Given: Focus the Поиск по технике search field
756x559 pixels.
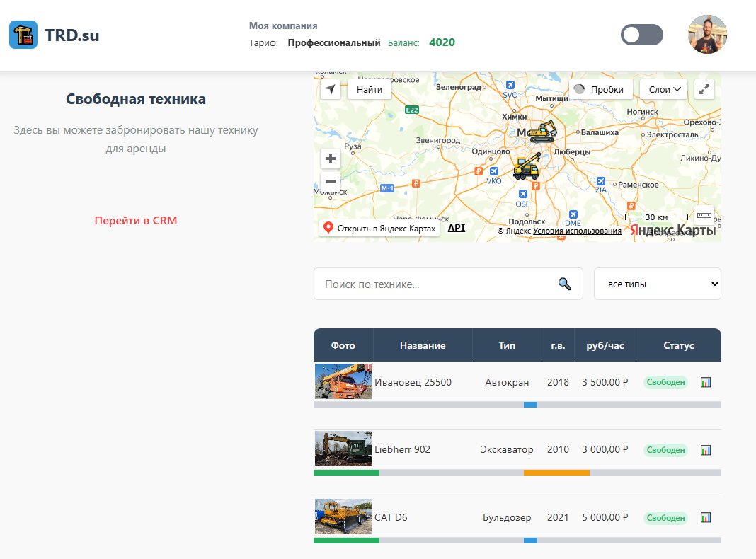Looking at the screenshot, I should tap(448, 284).
